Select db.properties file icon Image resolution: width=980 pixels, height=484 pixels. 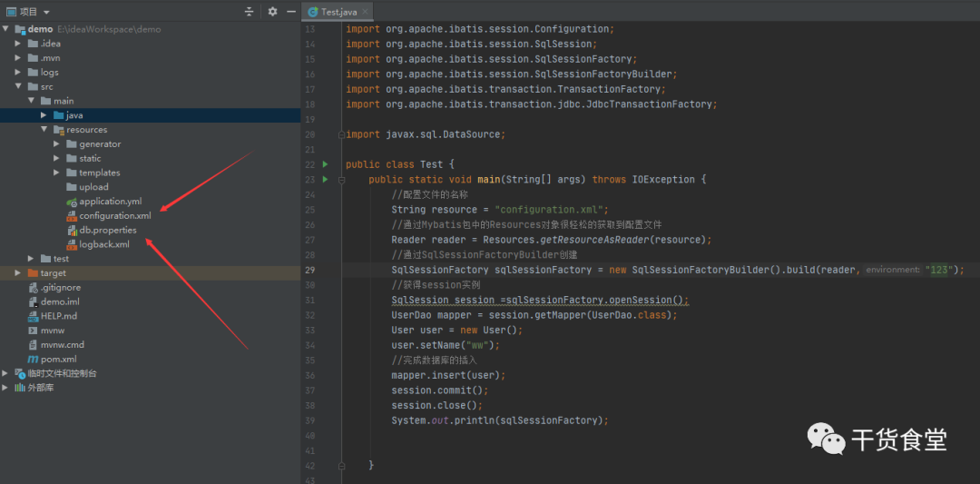(x=72, y=230)
